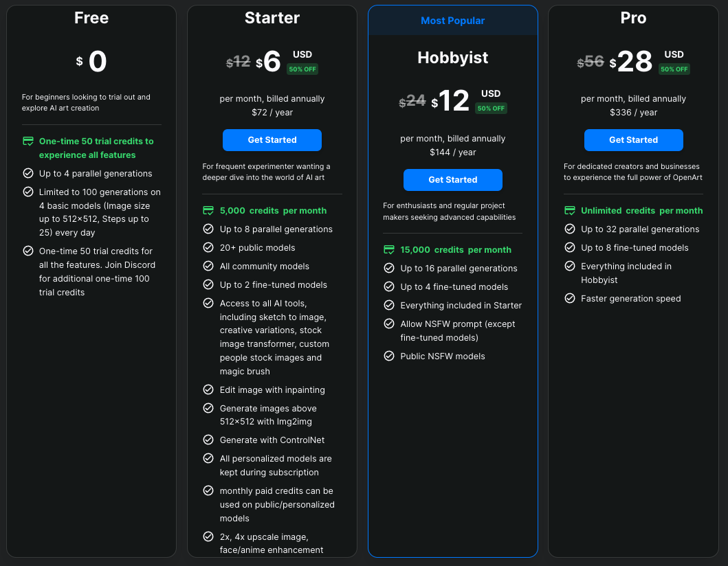The height and width of the screenshot is (566, 728).
Task: Click checkmark beside All community models
Action: [208, 267]
